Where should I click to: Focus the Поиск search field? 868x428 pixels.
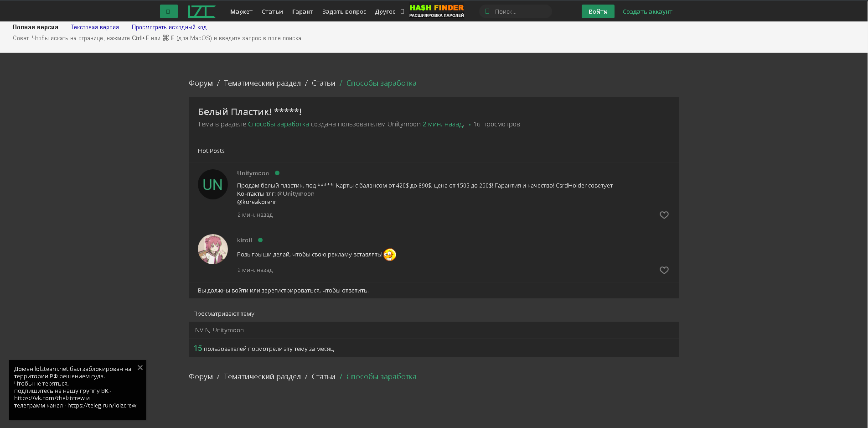pos(520,12)
